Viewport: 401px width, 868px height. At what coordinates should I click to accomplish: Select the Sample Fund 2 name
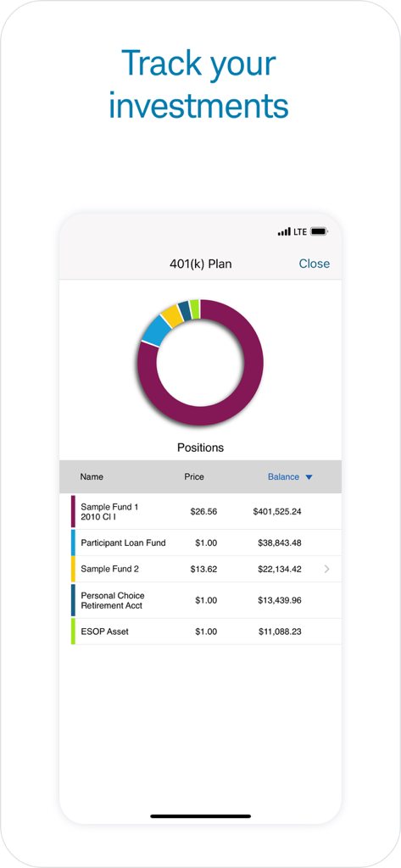tap(109, 569)
